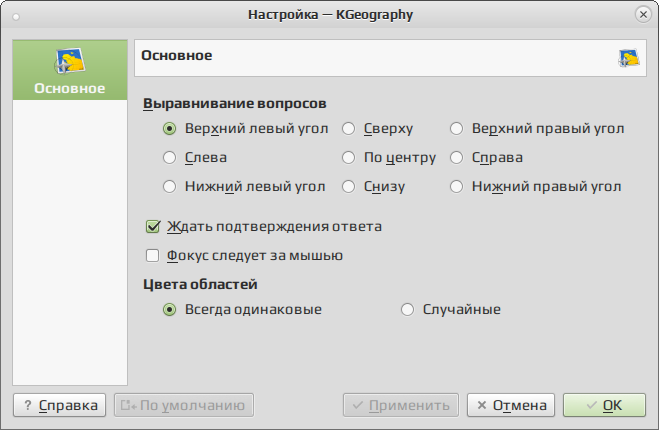Cancel with the Отмена button
The width and height of the screenshot is (659, 430).
click(x=511, y=405)
